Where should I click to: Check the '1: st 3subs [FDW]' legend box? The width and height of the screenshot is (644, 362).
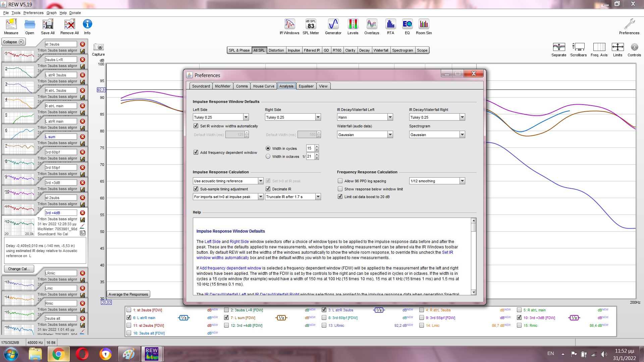click(129, 310)
